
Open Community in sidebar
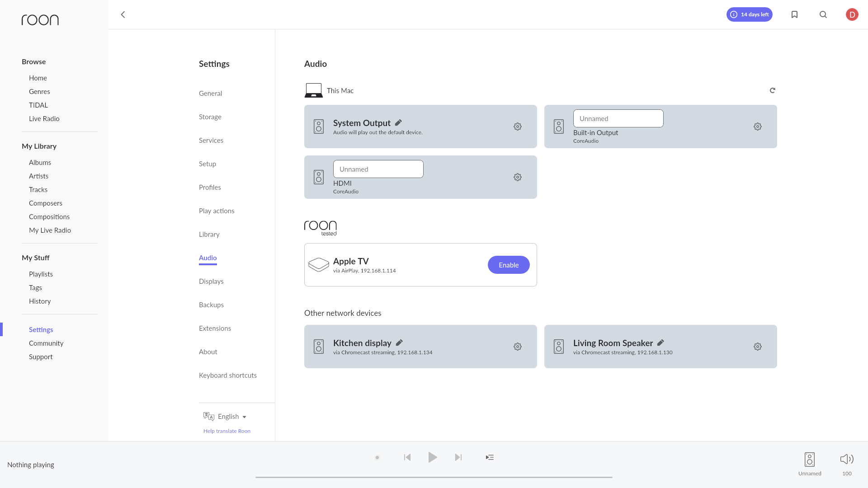click(x=46, y=343)
